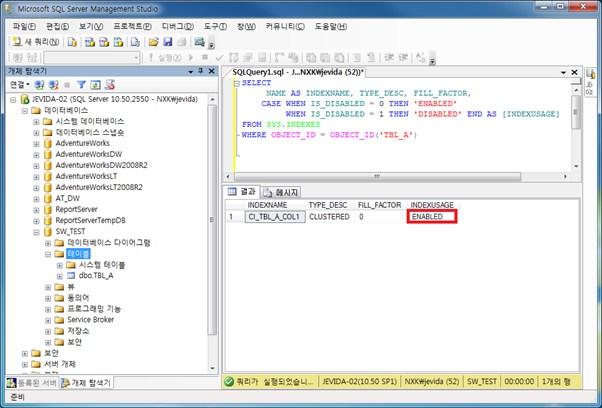The image size is (602, 408).
Task: Click the Database Engine Query icon
Action: (72, 41)
